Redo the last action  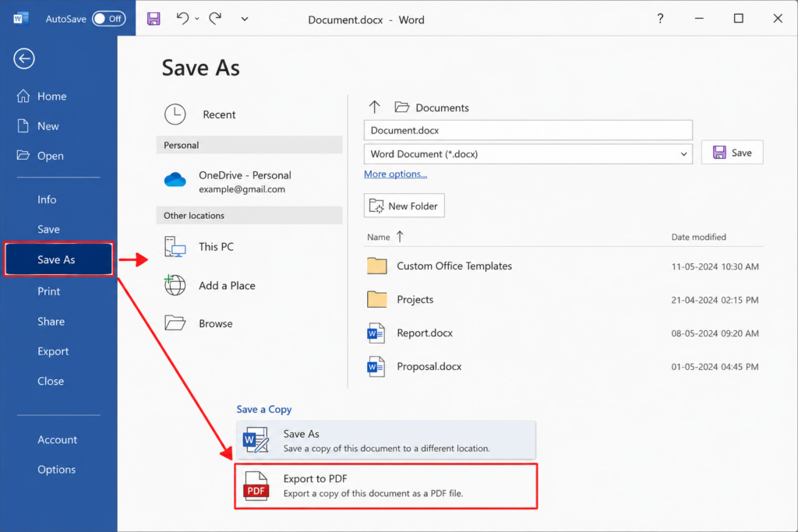click(215, 19)
